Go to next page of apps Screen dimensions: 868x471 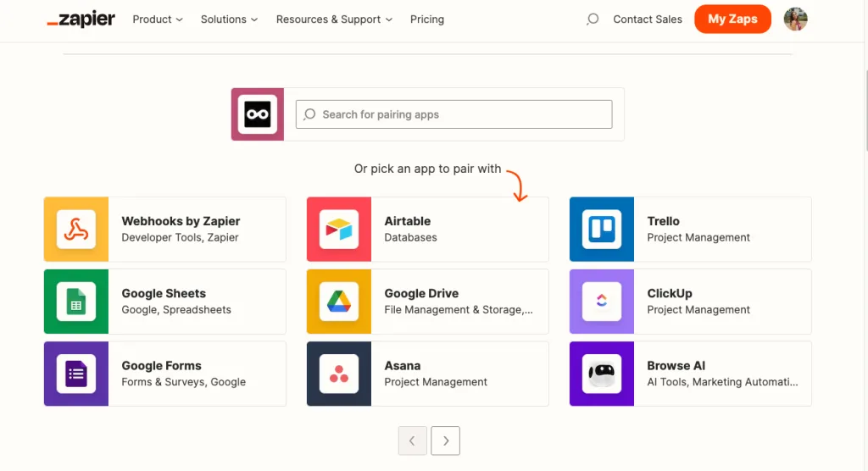click(x=446, y=441)
